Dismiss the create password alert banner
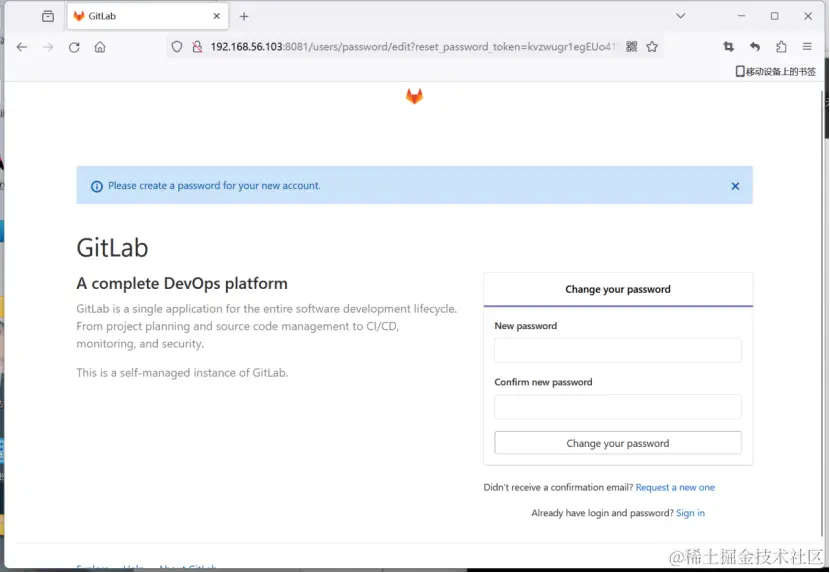This screenshot has height=573, width=830. coord(735,186)
